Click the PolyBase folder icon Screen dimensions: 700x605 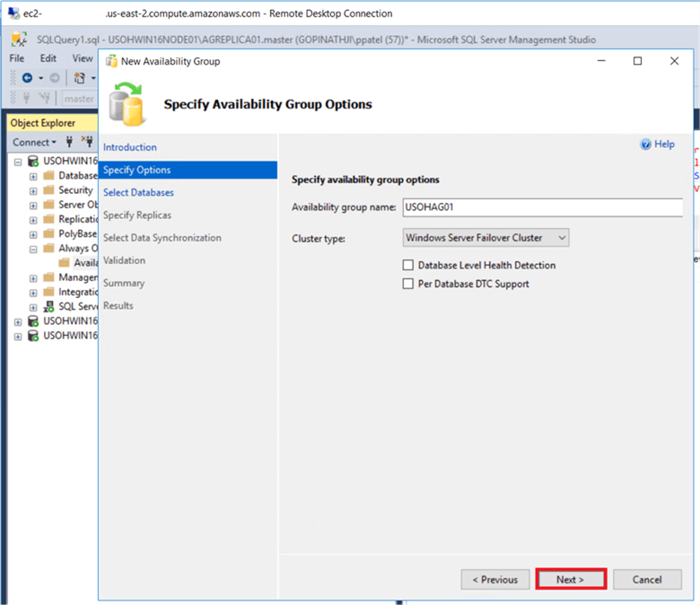tap(48, 233)
